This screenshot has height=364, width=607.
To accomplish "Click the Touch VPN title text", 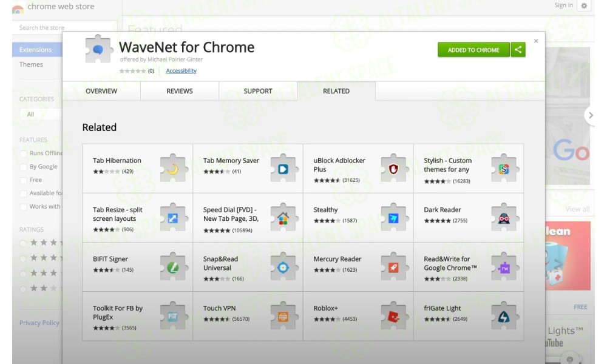I will (x=219, y=308).
